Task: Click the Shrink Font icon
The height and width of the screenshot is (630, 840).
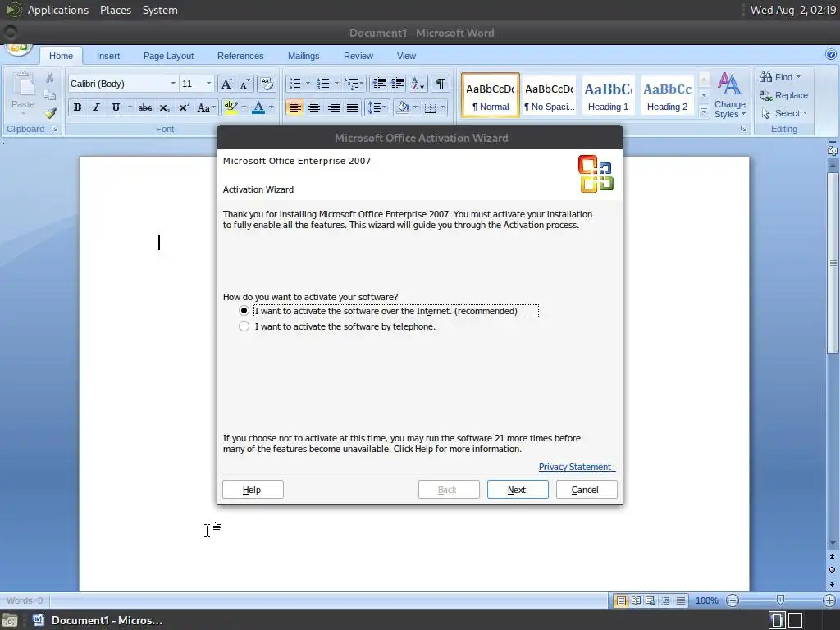Action: (x=244, y=84)
